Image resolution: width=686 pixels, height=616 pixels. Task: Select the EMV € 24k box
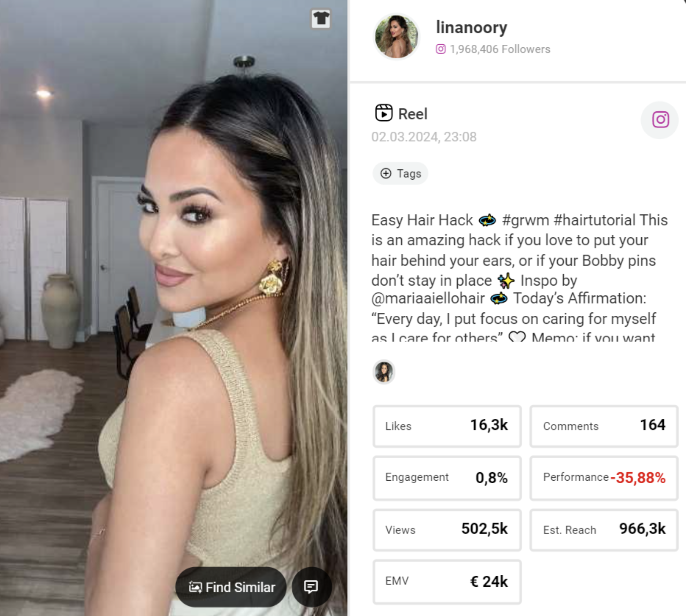(x=447, y=582)
